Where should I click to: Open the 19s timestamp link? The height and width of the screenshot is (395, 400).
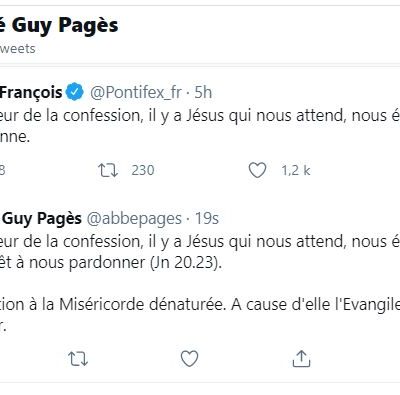coord(207,219)
